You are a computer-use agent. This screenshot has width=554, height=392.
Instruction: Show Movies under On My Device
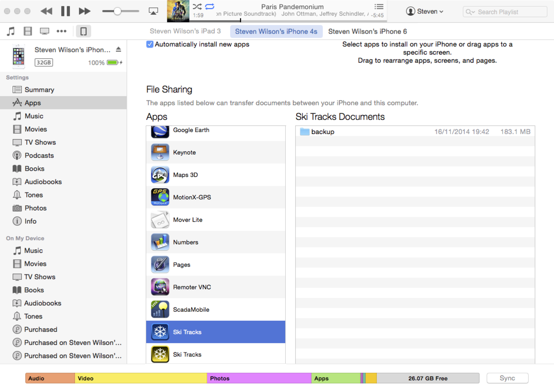63,264
